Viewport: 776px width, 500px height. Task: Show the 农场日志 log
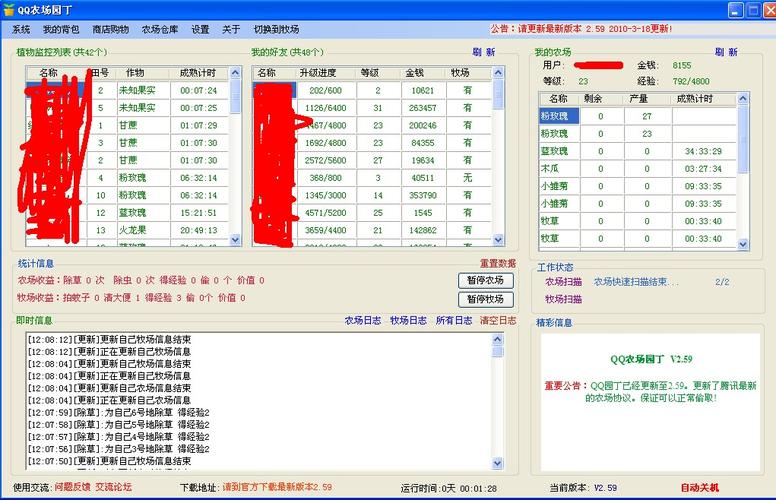point(363,321)
